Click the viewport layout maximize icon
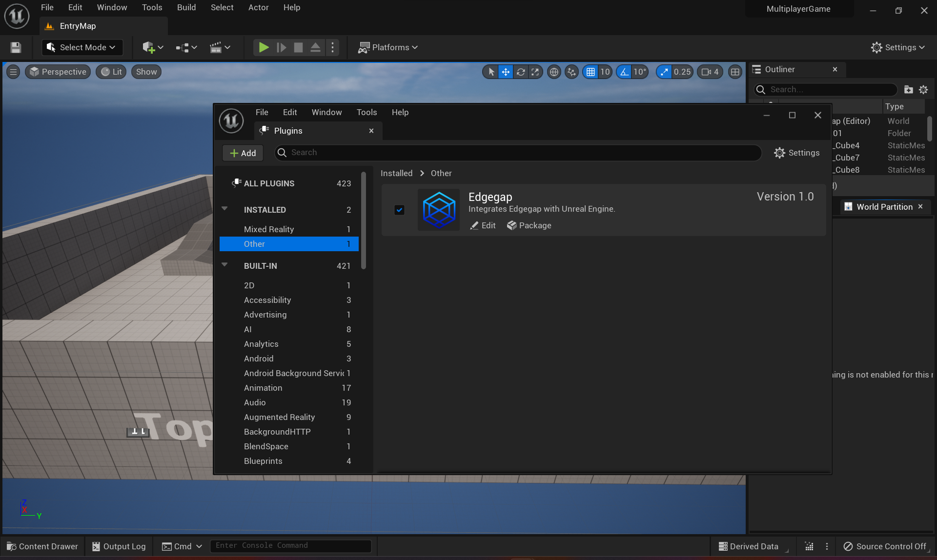 735,72
